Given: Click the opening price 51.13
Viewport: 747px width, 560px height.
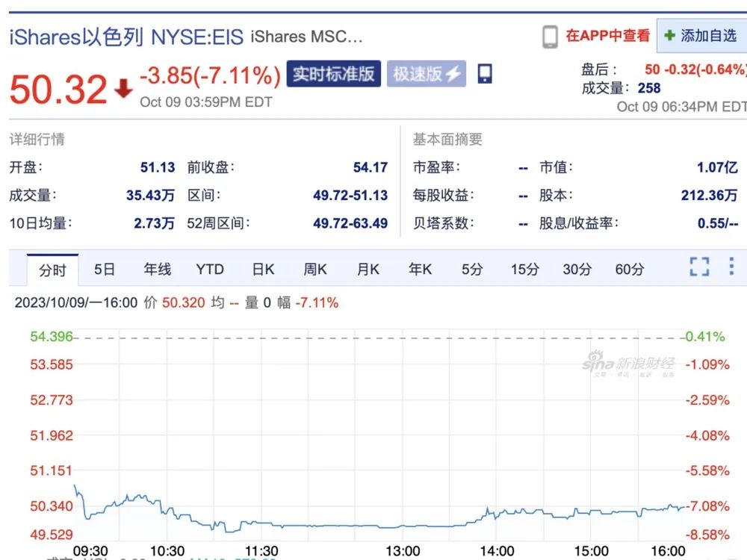Looking at the screenshot, I should [157, 167].
